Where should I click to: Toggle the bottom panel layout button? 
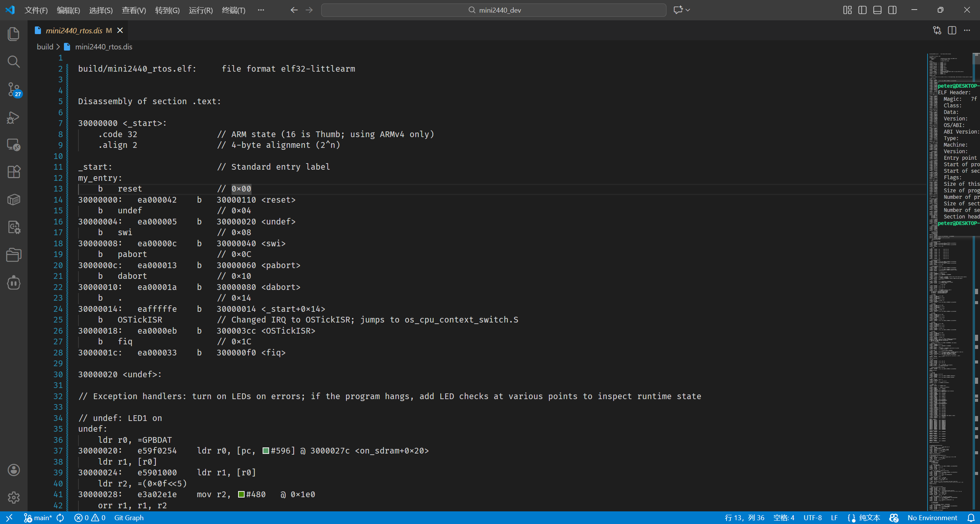pos(877,10)
